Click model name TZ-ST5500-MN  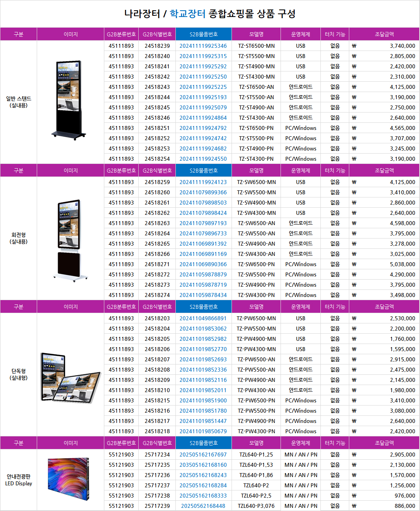256,56
